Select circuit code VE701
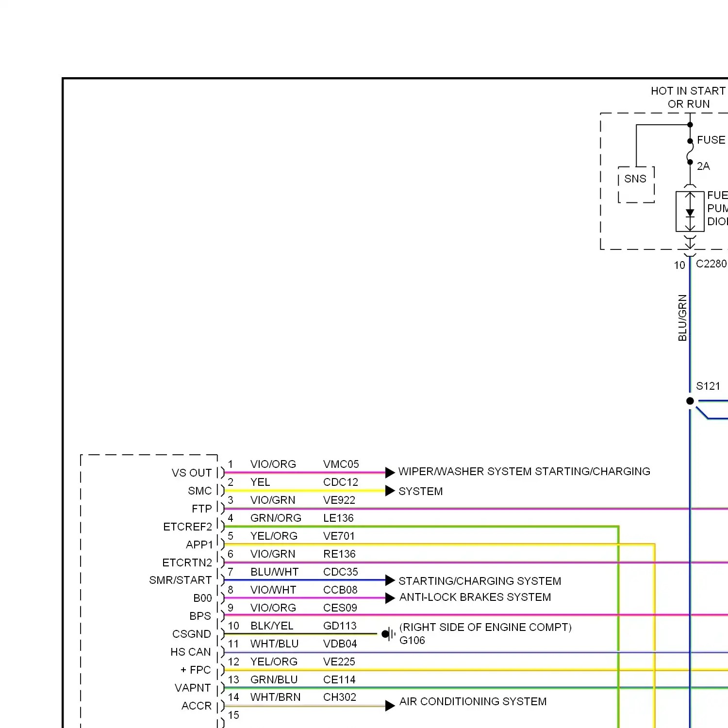The width and height of the screenshot is (728, 728). point(339,536)
